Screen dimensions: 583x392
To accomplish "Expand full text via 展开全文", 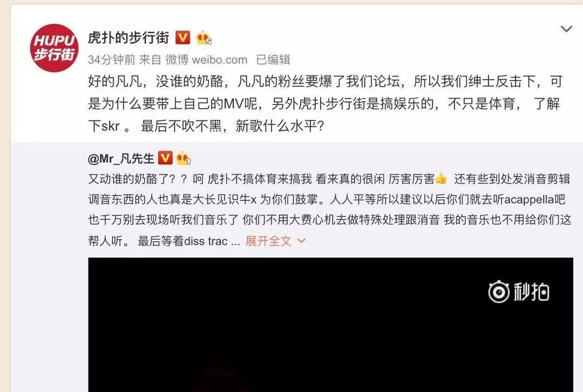I will point(268,241).
